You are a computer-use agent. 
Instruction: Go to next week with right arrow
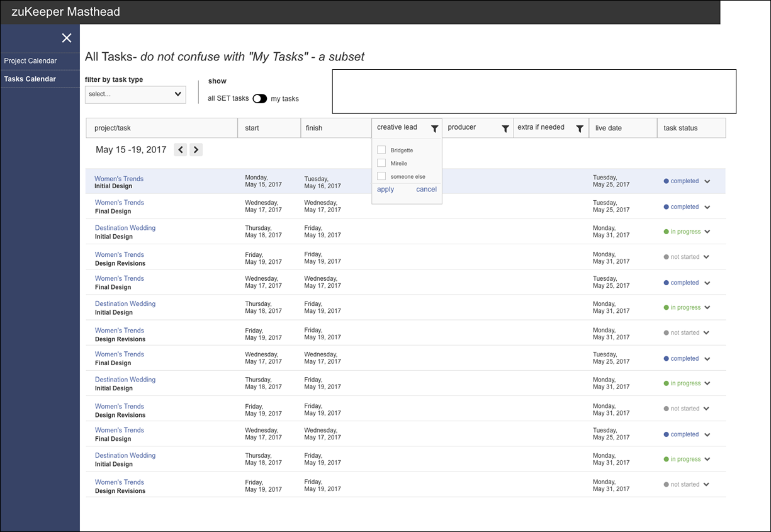(196, 150)
